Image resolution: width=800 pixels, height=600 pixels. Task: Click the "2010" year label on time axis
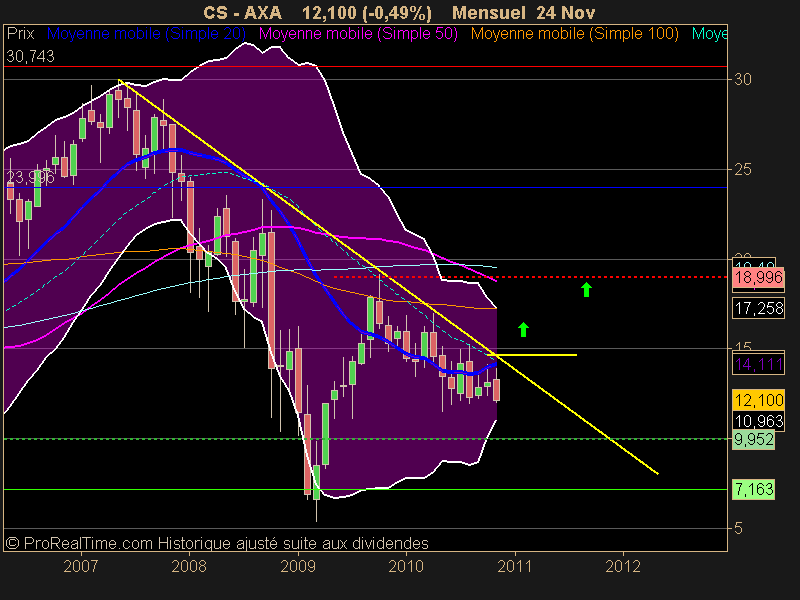406,566
